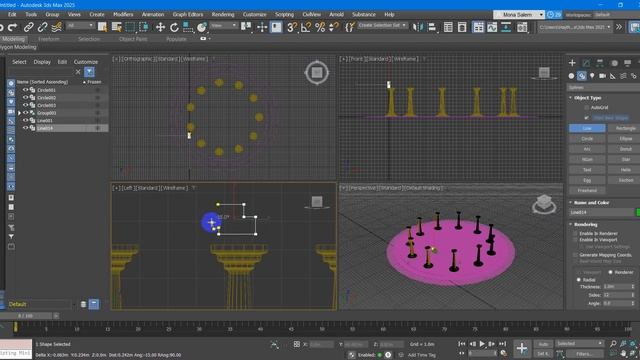The image size is (640, 360).
Task: Toggle the Angle Snap icon
Action: [x=306, y=27]
